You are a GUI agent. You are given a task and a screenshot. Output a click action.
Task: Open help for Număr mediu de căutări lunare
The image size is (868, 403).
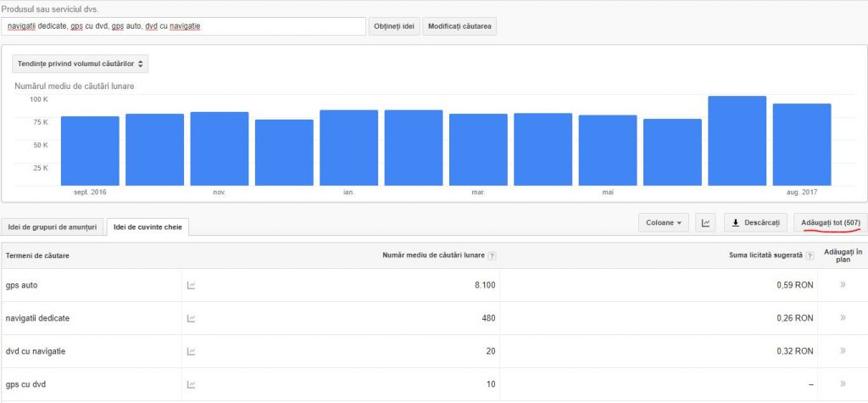492,256
